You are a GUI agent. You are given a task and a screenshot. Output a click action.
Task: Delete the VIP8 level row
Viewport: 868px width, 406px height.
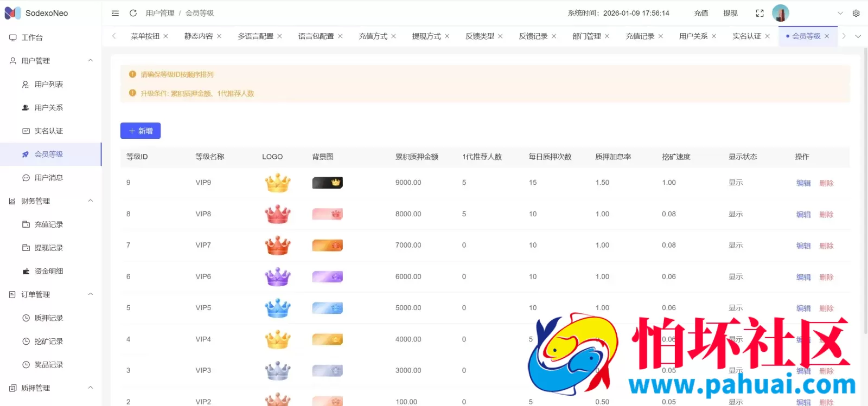click(x=826, y=215)
